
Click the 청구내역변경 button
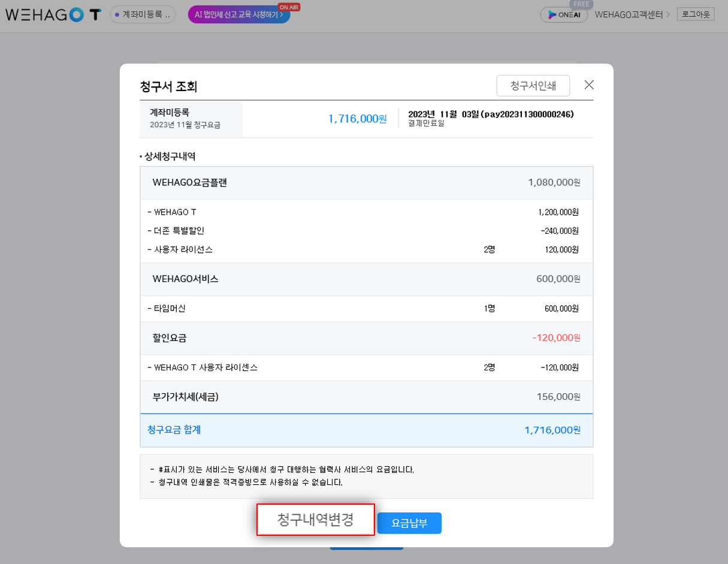[x=316, y=520]
